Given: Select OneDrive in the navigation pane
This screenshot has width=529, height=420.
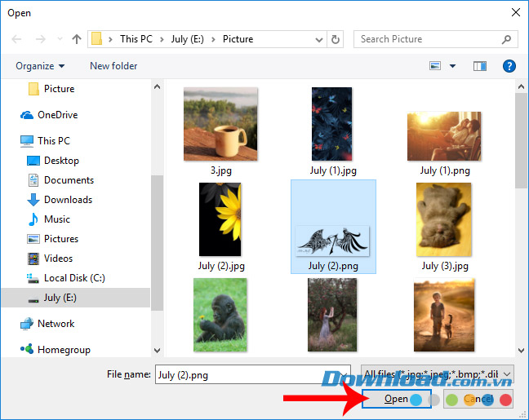Looking at the screenshot, I should [x=57, y=115].
